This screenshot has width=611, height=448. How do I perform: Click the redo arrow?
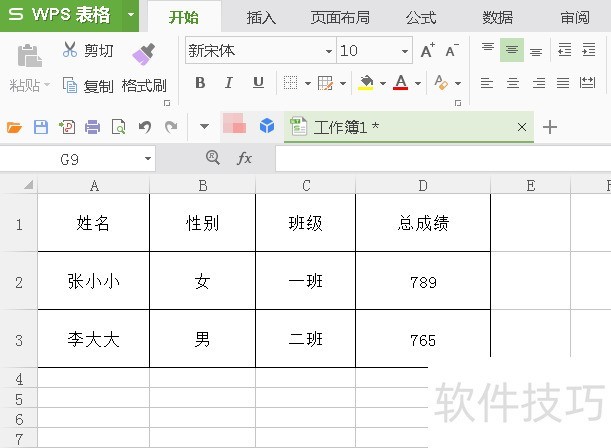[x=171, y=127]
